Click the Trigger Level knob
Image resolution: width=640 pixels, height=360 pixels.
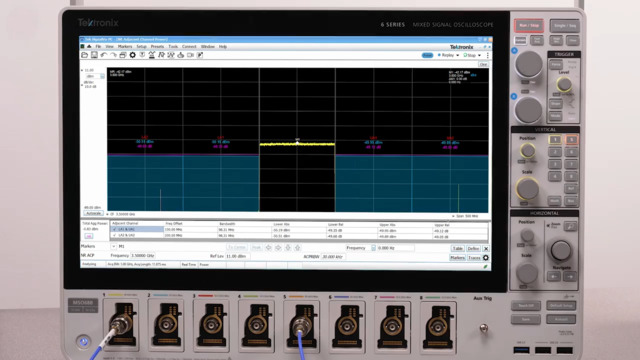click(x=564, y=84)
